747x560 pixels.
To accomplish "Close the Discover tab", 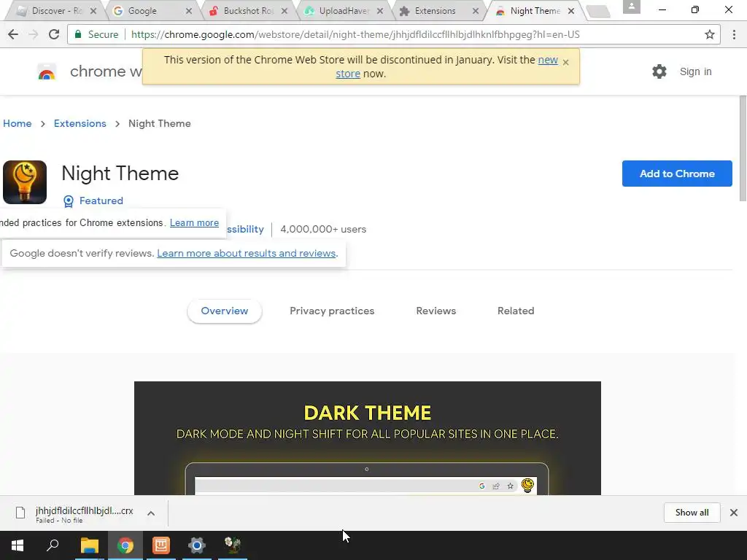I will pyautogui.click(x=93, y=10).
